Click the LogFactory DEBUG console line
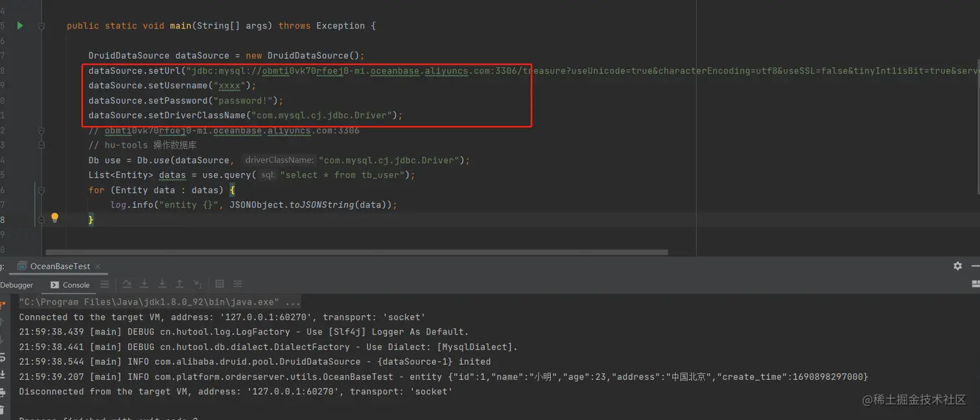Viewport: 980px width, 420px height. pos(244,332)
